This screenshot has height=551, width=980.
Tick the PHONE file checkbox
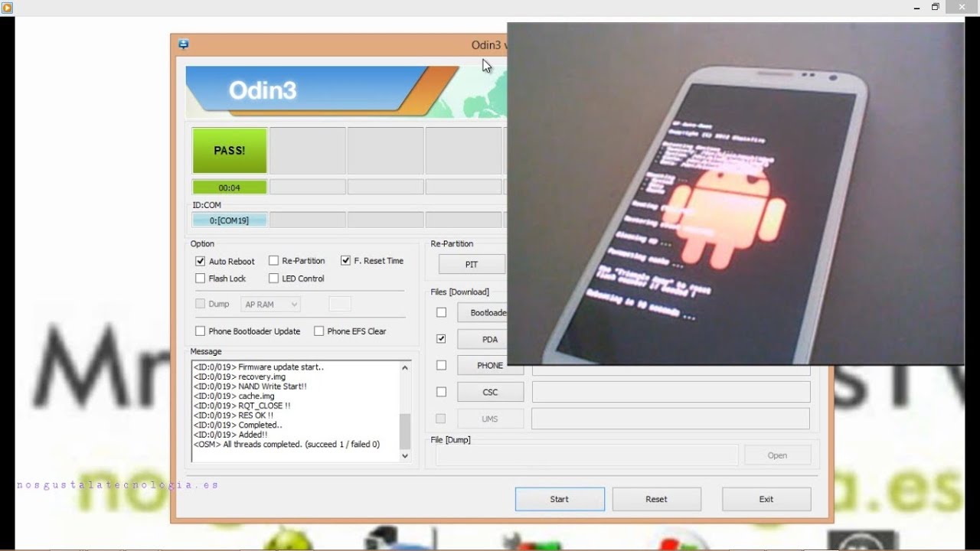click(441, 365)
